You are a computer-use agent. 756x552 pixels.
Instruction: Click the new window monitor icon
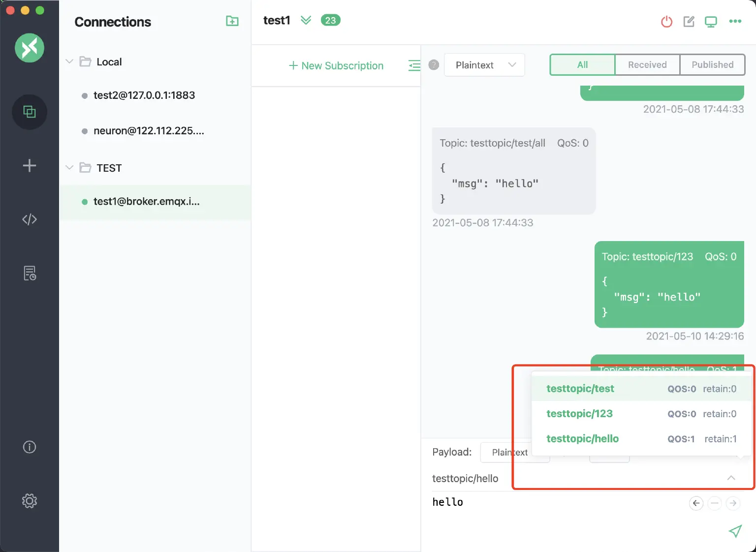click(711, 22)
